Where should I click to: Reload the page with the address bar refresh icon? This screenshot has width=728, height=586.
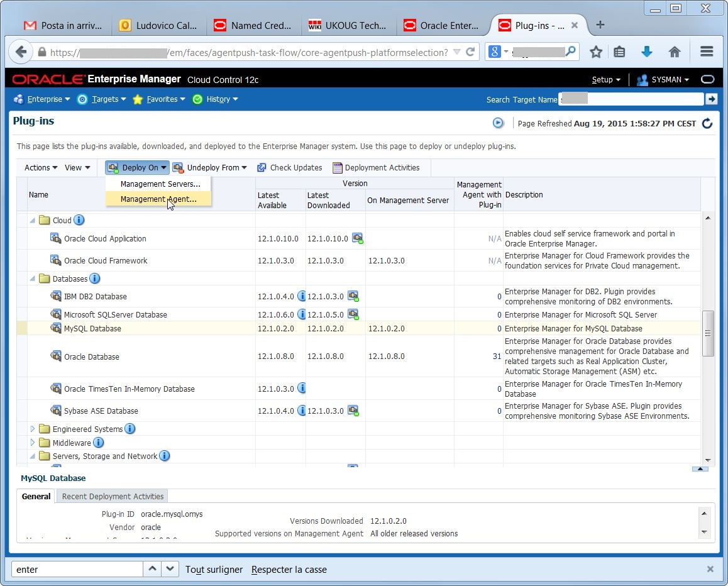470,52
